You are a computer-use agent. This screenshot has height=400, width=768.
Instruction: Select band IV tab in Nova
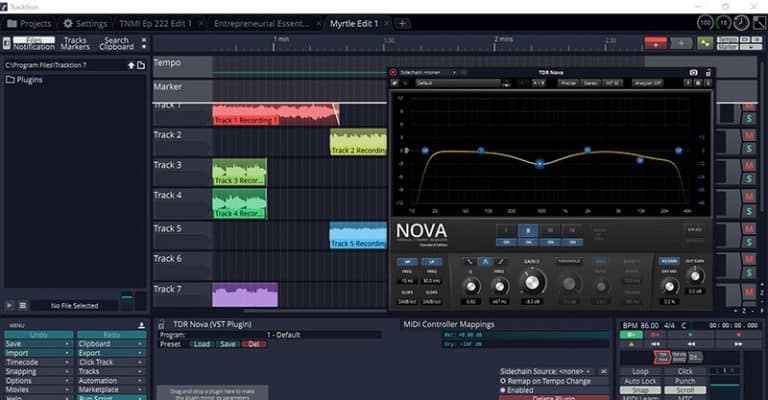click(572, 230)
